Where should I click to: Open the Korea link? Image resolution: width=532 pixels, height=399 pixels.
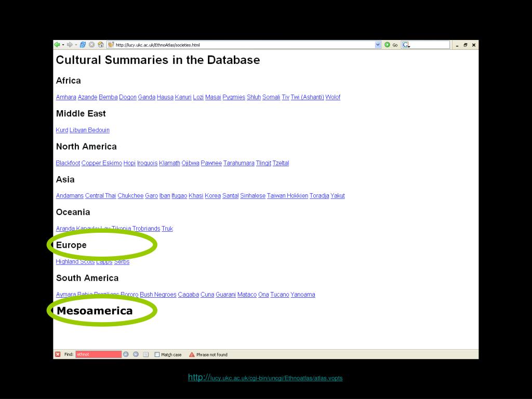212,196
